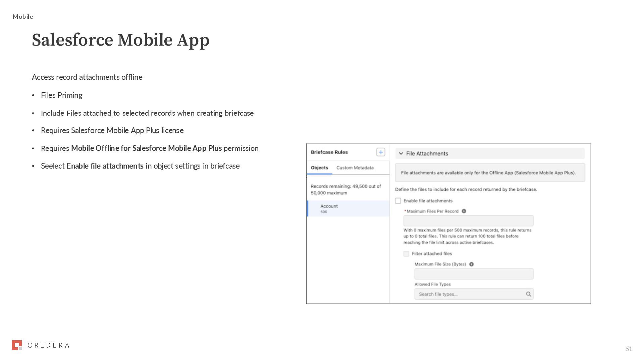This screenshot has height=362, width=644.
Task: Toggle the Filter attached files checkbox
Action: 406,254
